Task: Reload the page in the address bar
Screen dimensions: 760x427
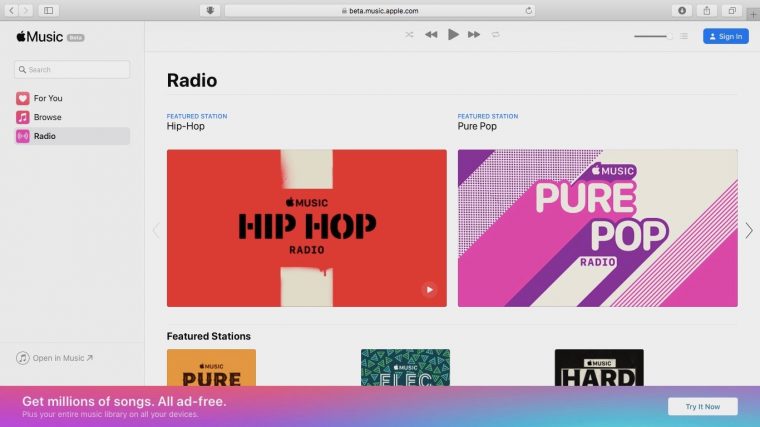Action: (x=528, y=10)
